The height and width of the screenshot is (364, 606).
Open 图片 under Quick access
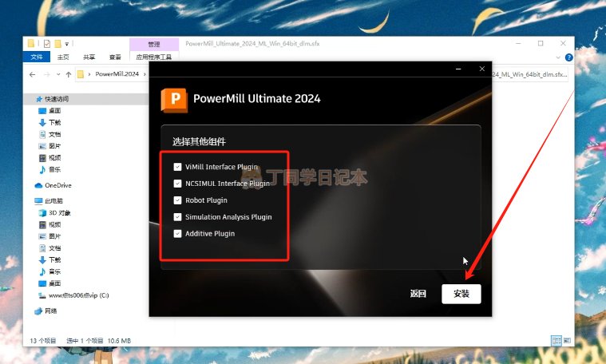[x=54, y=146]
